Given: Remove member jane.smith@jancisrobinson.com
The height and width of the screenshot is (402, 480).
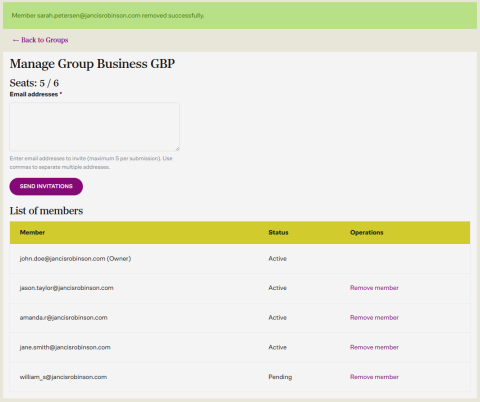Looking at the screenshot, I should 374,347.
